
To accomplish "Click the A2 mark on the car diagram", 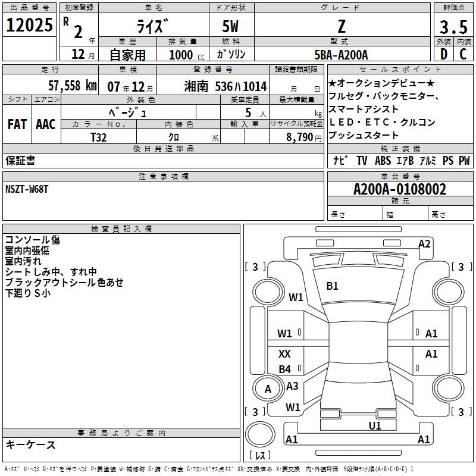I will tap(424, 244).
